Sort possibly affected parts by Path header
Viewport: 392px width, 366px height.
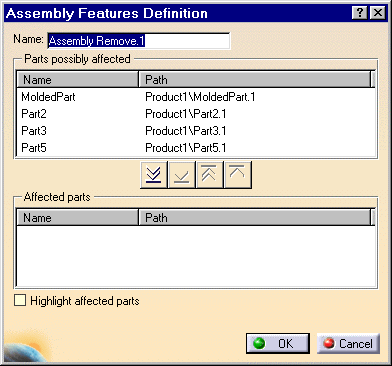click(255, 80)
